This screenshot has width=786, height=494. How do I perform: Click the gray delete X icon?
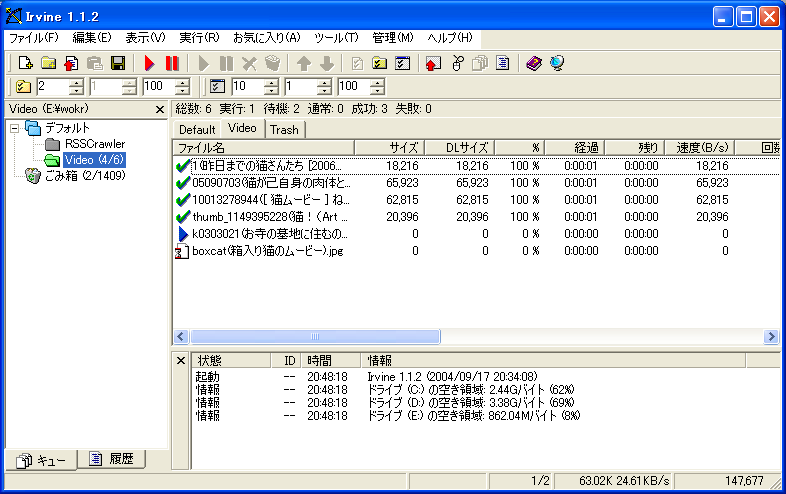(x=249, y=63)
